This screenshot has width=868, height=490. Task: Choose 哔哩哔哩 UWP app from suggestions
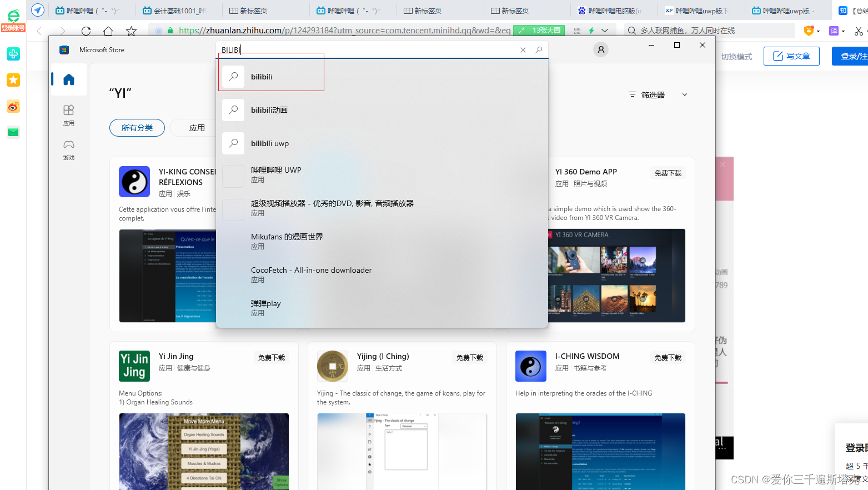click(x=382, y=175)
